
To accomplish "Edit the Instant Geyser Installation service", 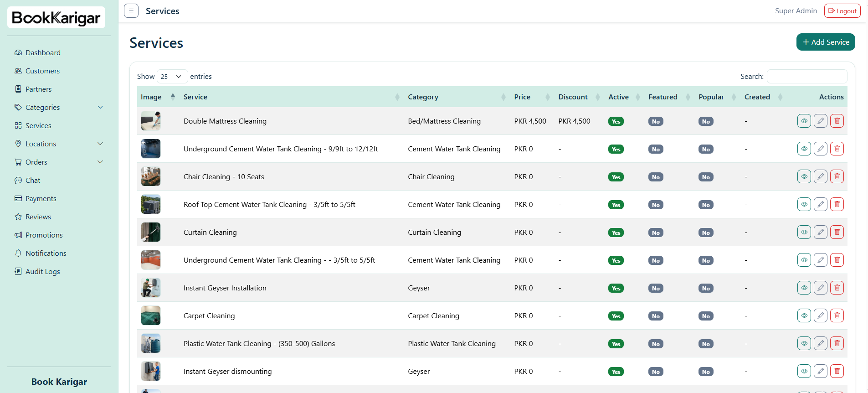I will [x=821, y=288].
